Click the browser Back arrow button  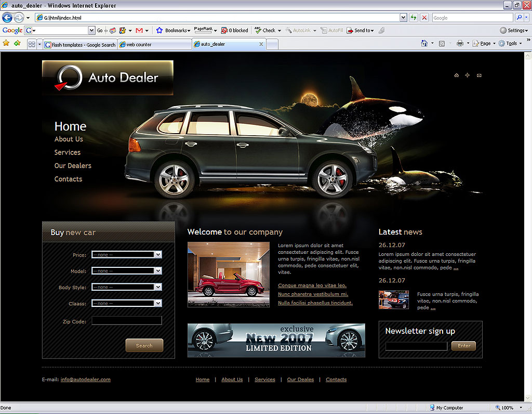(x=7, y=18)
